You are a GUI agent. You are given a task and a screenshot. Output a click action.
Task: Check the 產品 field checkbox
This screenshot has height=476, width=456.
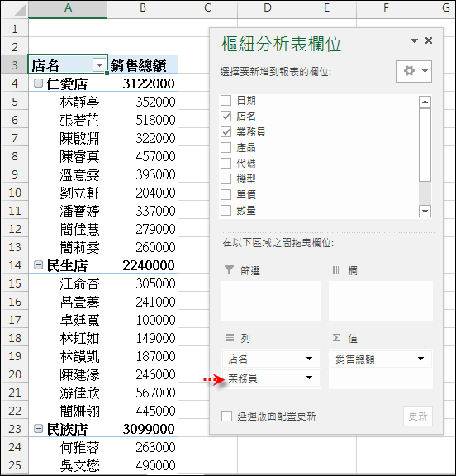pyautogui.click(x=226, y=148)
